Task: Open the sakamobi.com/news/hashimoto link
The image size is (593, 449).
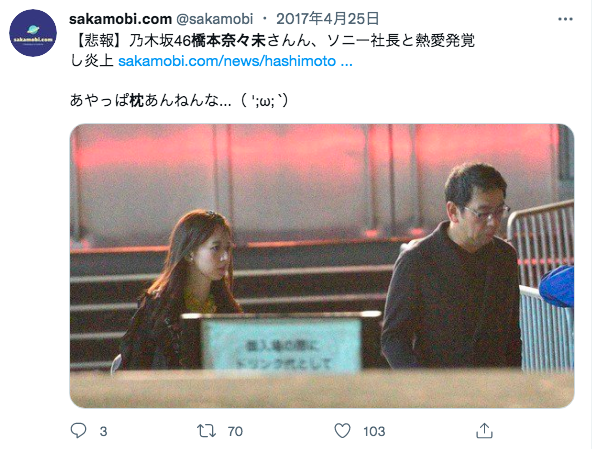Action: (x=235, y=61)
